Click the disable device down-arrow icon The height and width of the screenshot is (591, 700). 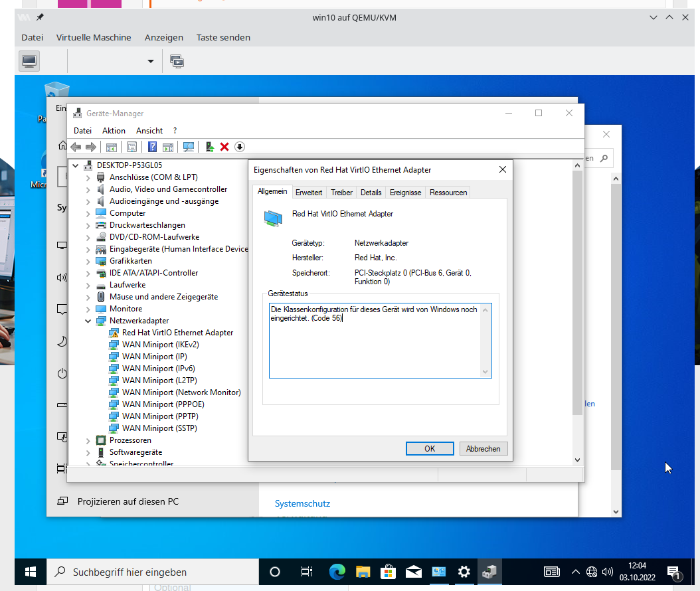[x=240, y=147]
